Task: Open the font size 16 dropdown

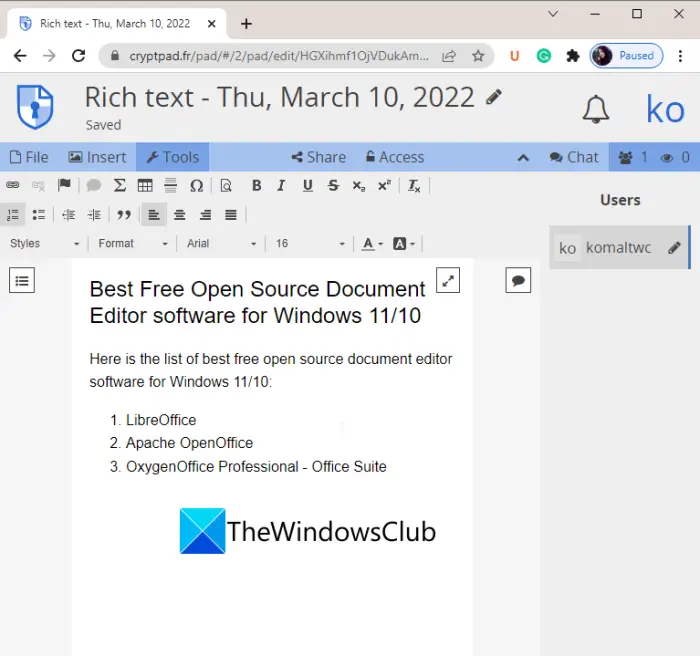Action: [310, 243]
